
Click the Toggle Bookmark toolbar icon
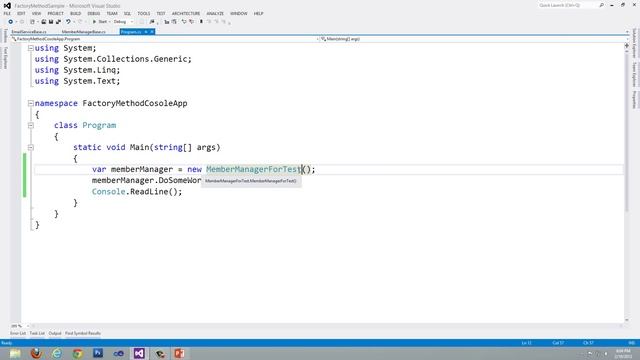coord(201,22)
